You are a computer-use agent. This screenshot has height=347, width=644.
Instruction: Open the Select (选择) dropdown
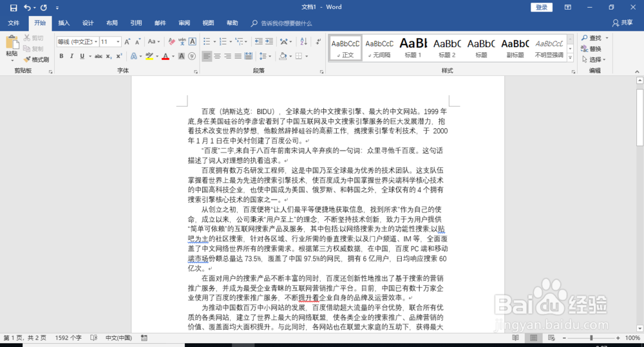[x=594, y=59]
